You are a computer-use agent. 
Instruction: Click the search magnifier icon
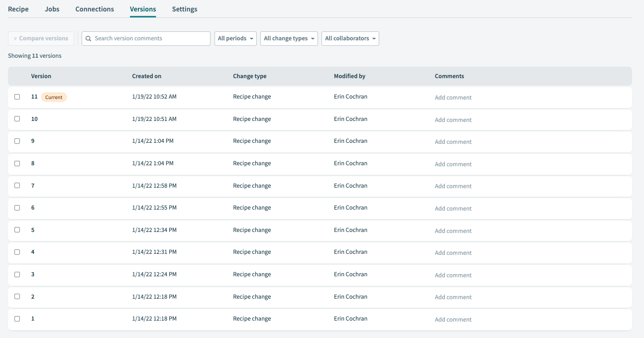pos(88,38)
